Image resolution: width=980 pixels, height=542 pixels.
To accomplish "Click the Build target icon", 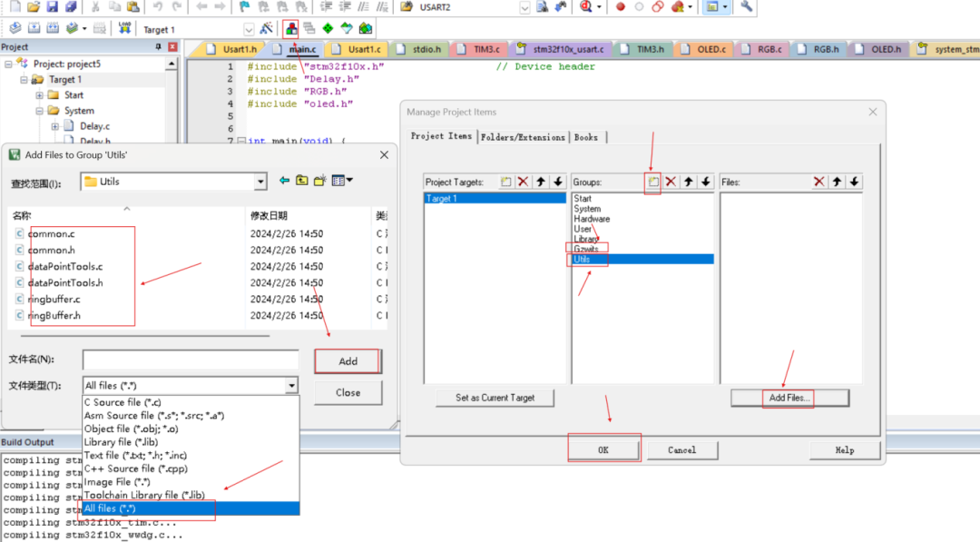I will point(34,29).
